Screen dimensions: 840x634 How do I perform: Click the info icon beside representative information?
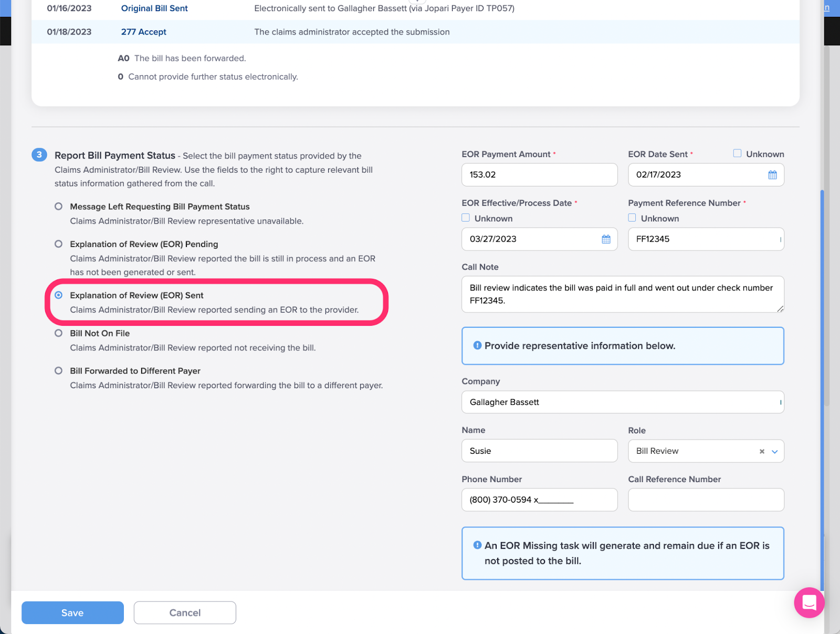pos(477,346)
